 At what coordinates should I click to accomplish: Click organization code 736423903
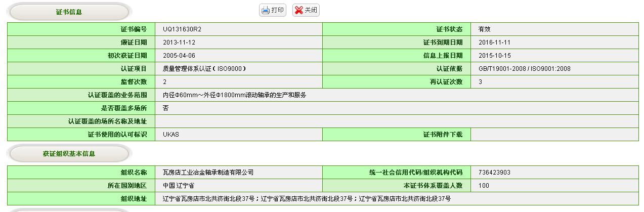click(494, 173)
